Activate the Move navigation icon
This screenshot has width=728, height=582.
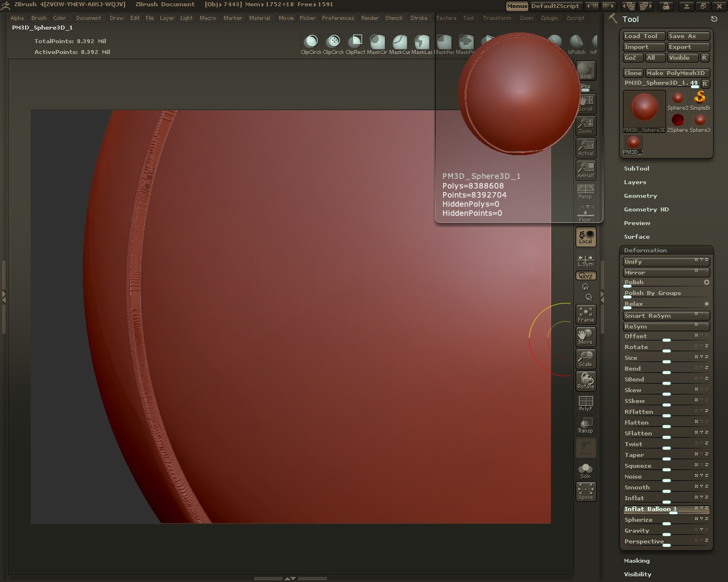(585, 336)
